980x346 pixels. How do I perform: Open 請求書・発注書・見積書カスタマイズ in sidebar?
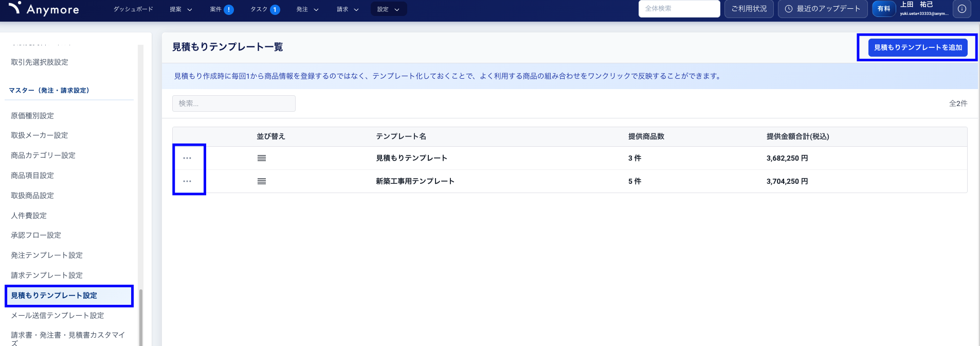[x=68, y=338]
